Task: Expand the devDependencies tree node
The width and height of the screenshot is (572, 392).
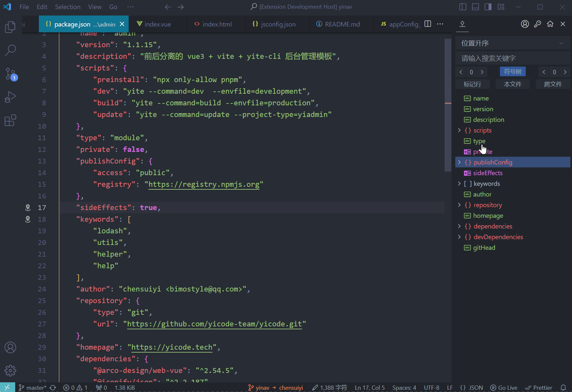Action: [459, 237]
